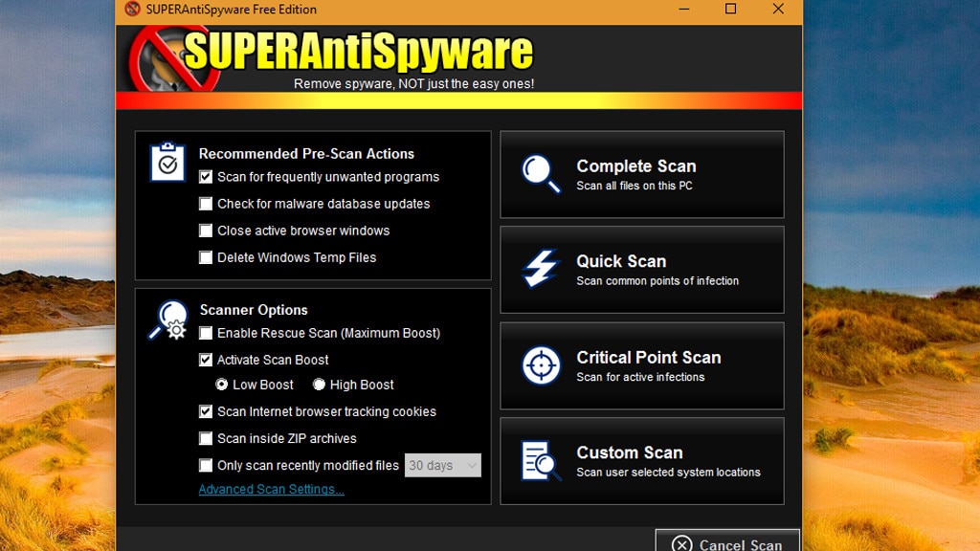Click the Pre-Scan Actions clipboard icon
This screenshot has height=551, width=980.
(x=167, y=162)
